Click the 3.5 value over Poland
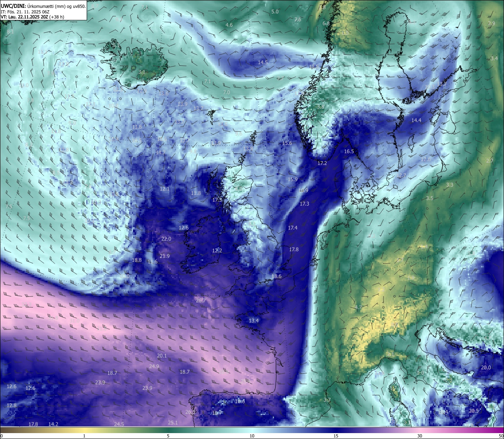 pyautogui.click(x=430, y=198)
